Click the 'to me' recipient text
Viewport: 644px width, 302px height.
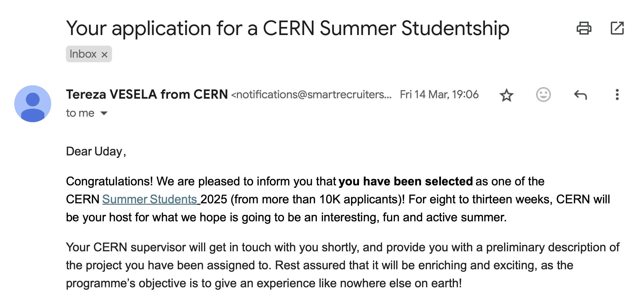tap(80, 113)
